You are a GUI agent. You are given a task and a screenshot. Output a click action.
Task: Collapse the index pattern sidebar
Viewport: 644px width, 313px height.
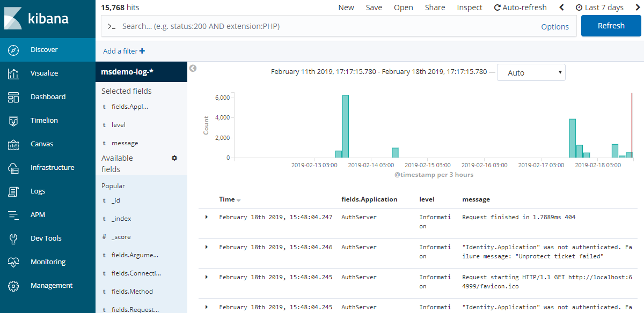(x=193, y=69)
